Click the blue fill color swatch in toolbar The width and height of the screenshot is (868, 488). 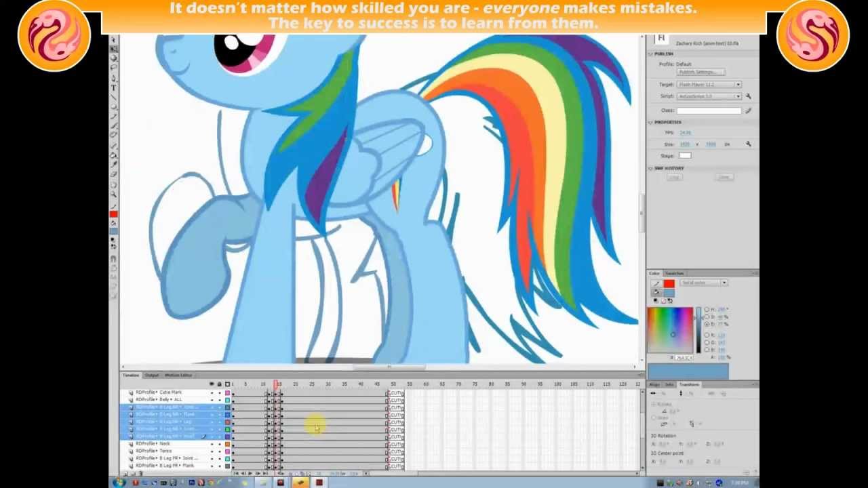point(113,232)
